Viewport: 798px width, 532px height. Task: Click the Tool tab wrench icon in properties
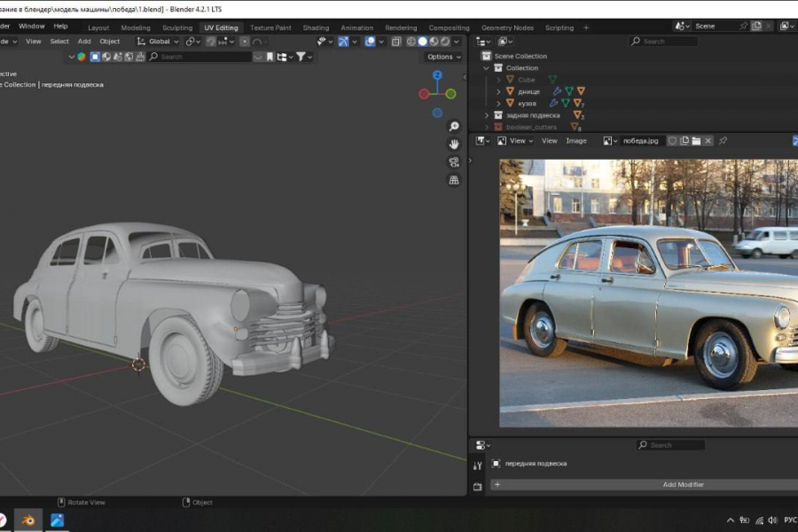(478, 465)
